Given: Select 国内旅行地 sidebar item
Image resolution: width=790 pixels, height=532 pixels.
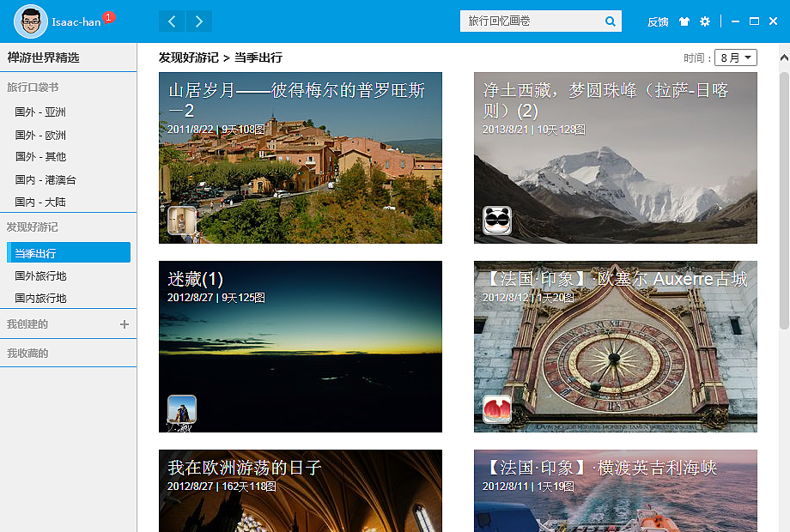Looking at the screenshot, I should pyautogui.click(x=41, y=298).
